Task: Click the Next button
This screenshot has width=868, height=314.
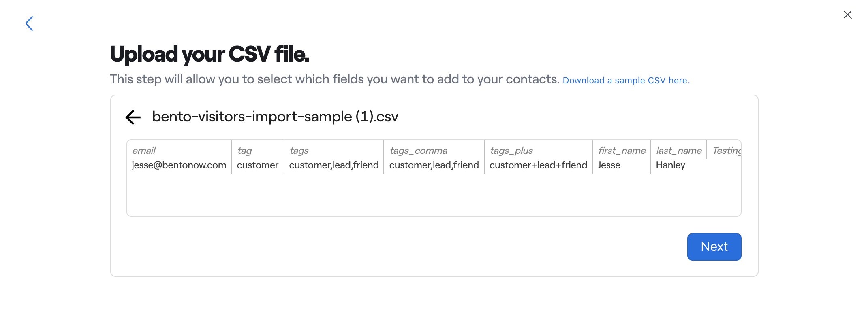Action: pos(714,246)
